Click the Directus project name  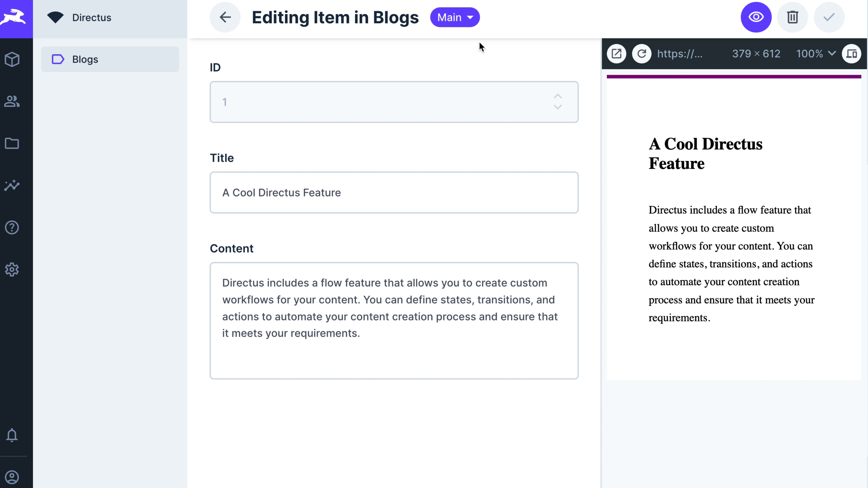(92, 17)
